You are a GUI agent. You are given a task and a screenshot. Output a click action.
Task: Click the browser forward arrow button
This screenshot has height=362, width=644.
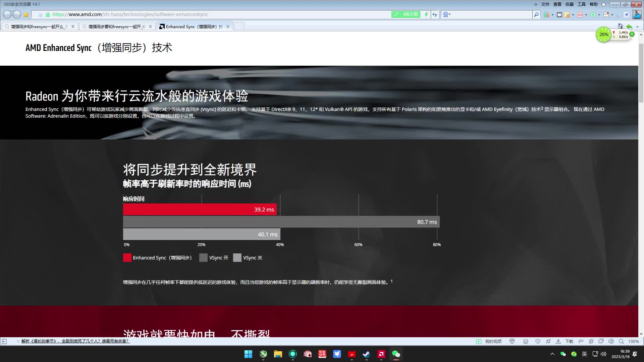coord(17,14)
